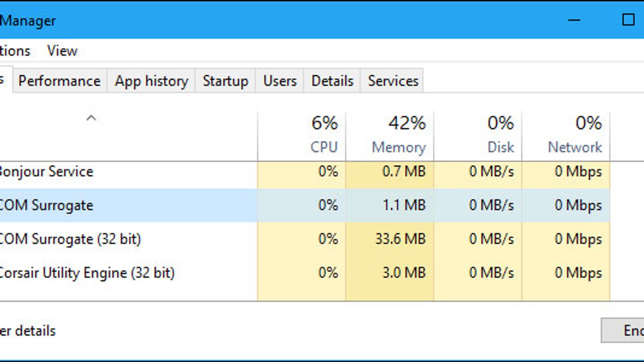
Task: Select Corsair Utility Engine (32 bit) row
Action: click(x=305, y=273)
